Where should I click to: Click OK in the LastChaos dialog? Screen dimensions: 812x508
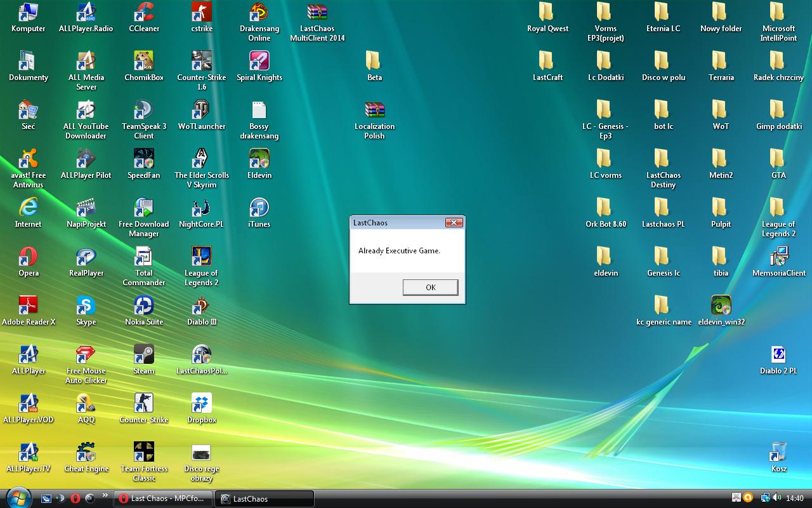coord(430,287)
